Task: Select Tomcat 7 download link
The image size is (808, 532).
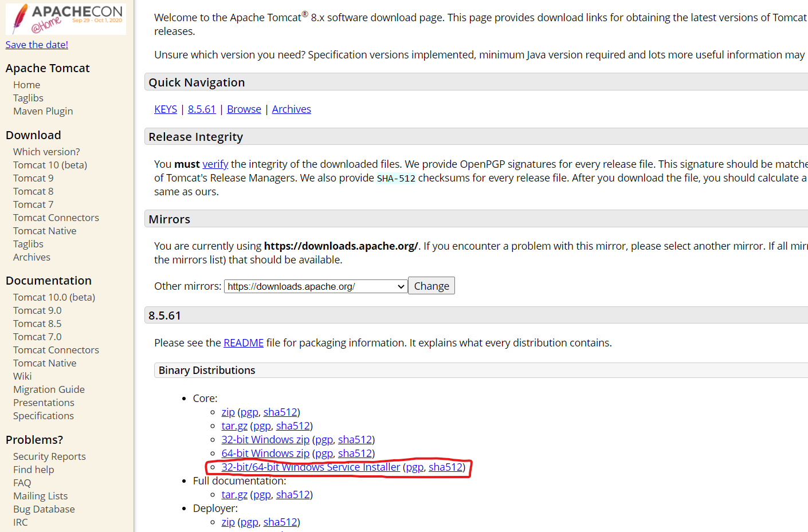Action: pos(33,204)
